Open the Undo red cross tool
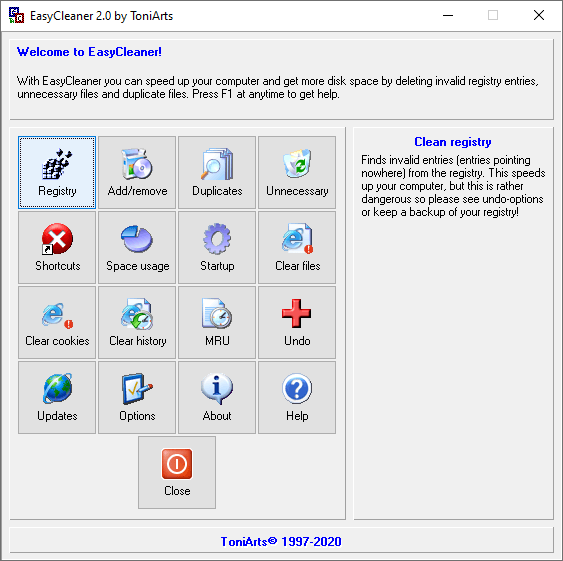Screen dimensions: 563x561 pyautogui.click(x=297, y=323)
